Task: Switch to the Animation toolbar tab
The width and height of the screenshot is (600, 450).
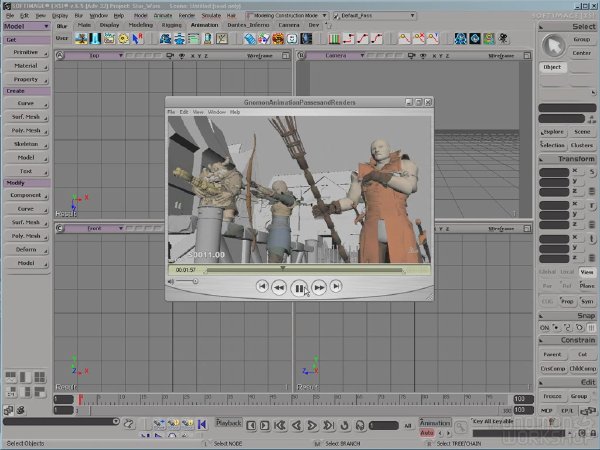Action: pyautogui.click(x=204, y=25)
